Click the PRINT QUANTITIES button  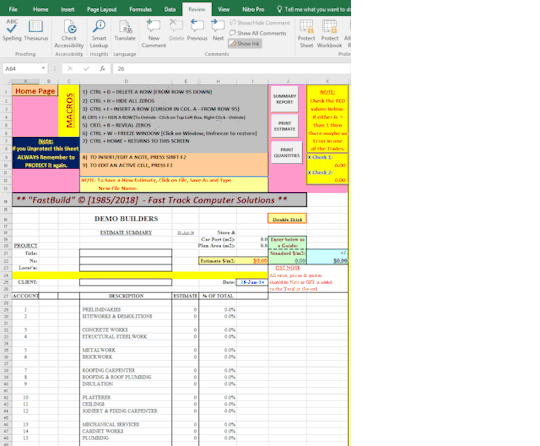pyautogui.click(x=287, y=152)
